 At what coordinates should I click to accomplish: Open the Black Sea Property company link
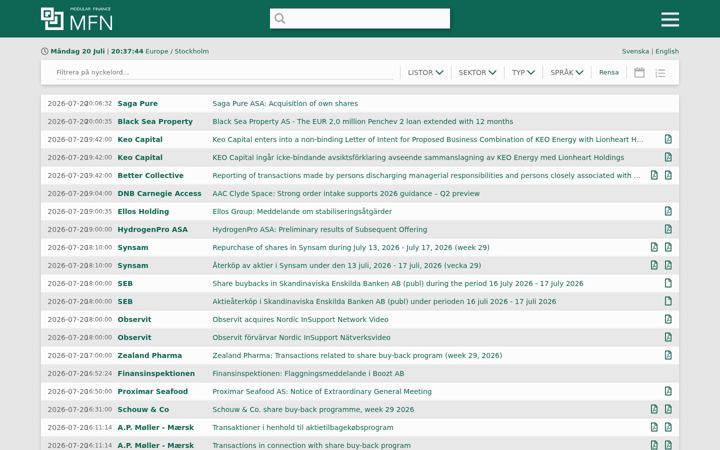click(155, 121)
